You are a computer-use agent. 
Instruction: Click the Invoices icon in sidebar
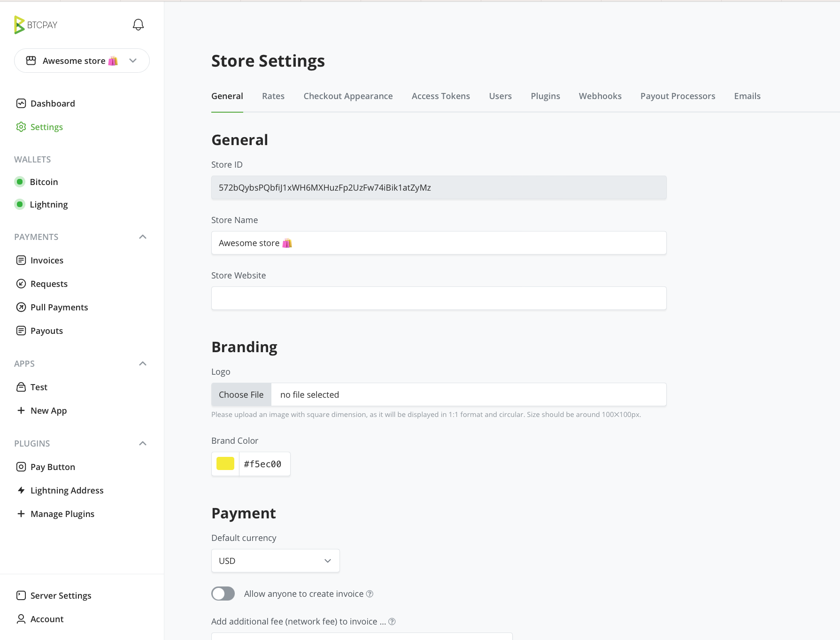point(21,260)
